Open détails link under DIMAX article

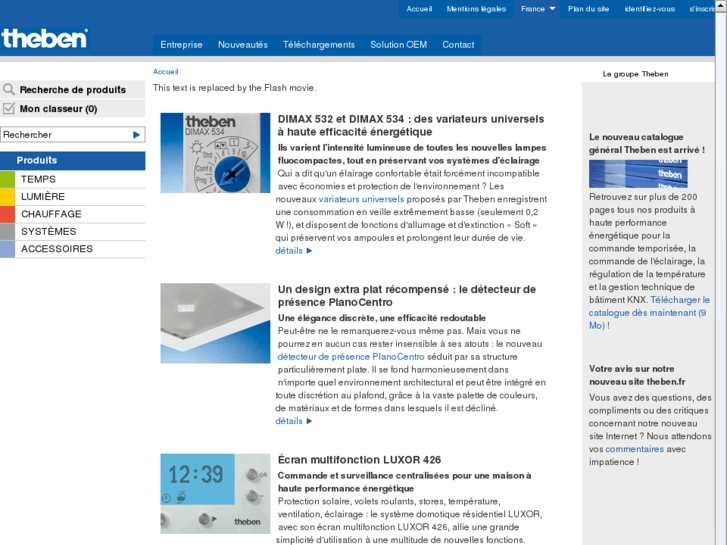click(293, 250)
